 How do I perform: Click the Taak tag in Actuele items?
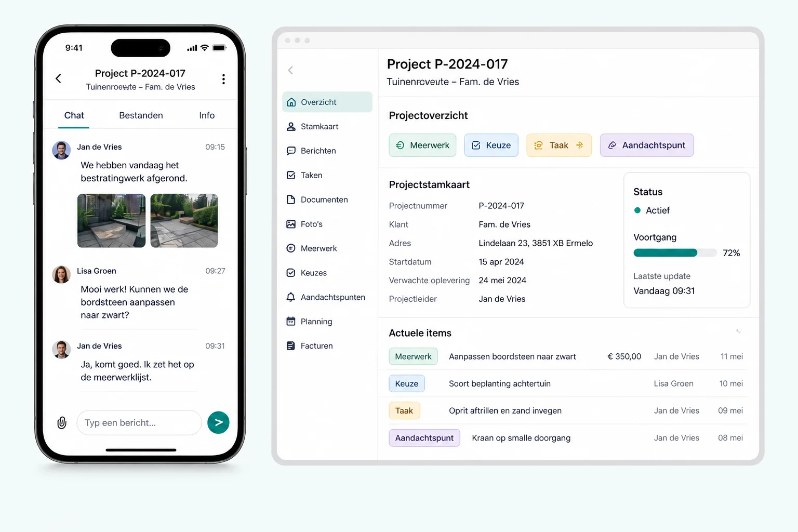coord(404,410)
